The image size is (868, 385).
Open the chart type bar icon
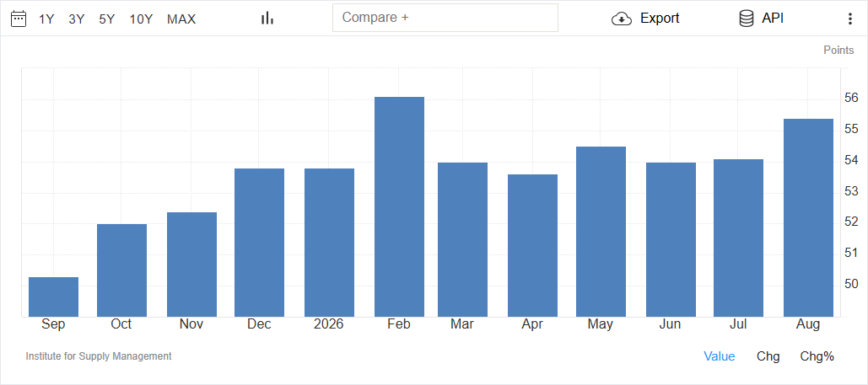point(267,19)
